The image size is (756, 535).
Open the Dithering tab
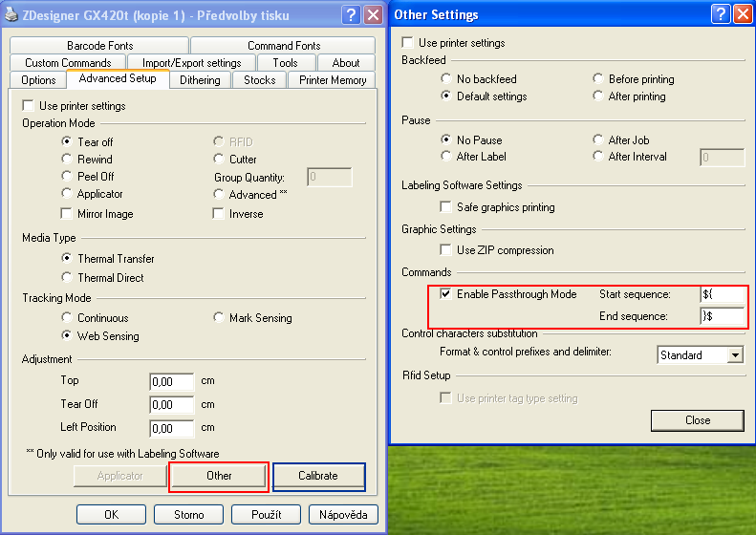pos(200,80)
